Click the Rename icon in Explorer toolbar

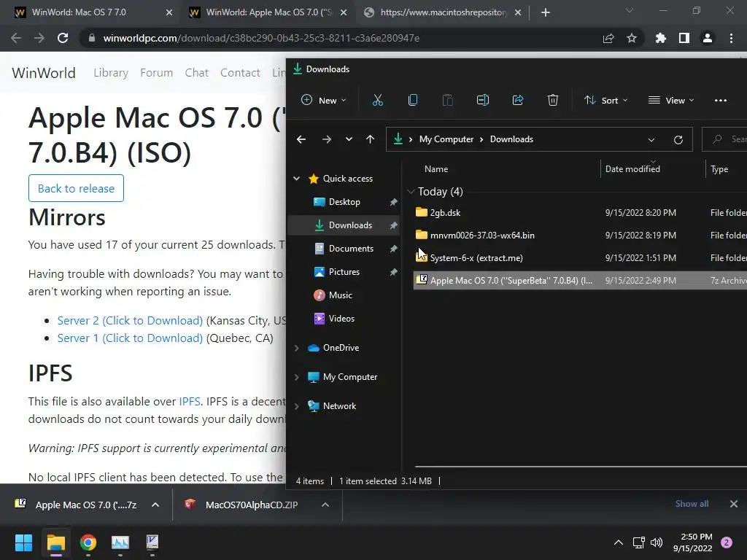[483, 100]
